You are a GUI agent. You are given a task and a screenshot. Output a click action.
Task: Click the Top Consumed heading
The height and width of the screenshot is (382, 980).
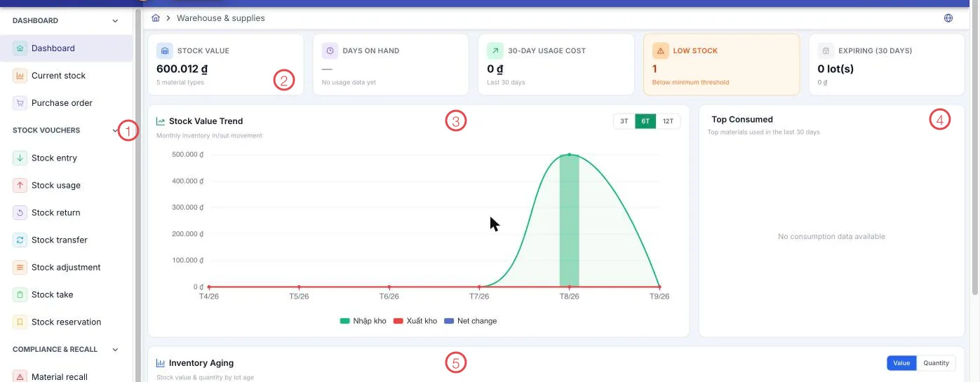(742, 120)
